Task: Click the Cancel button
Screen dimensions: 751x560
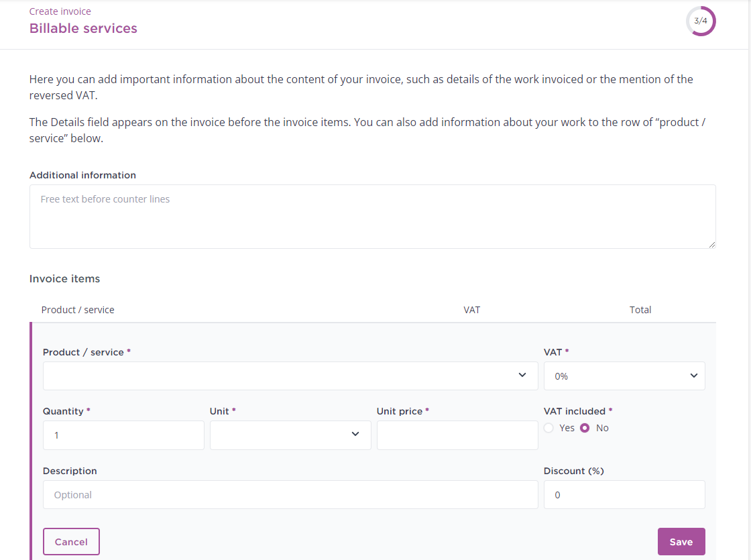Action: click(71, 541)
